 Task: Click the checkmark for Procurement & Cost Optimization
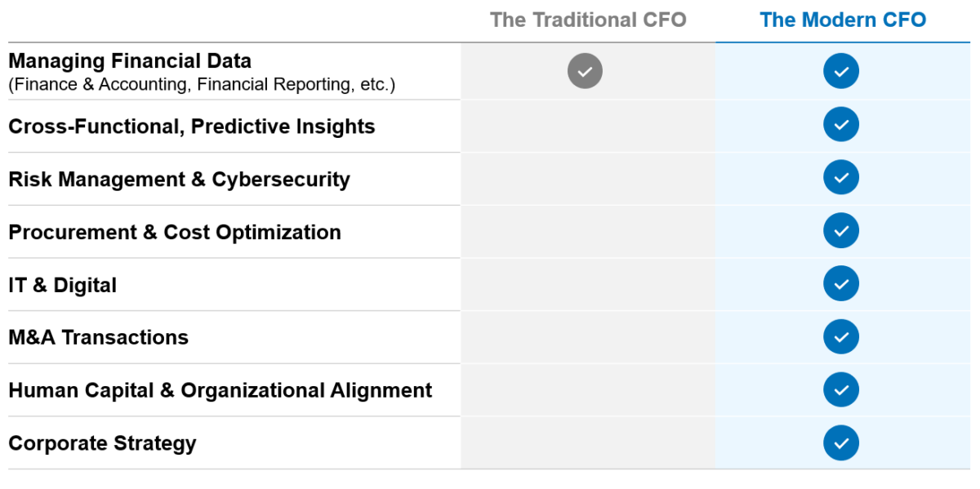[841, 230]
